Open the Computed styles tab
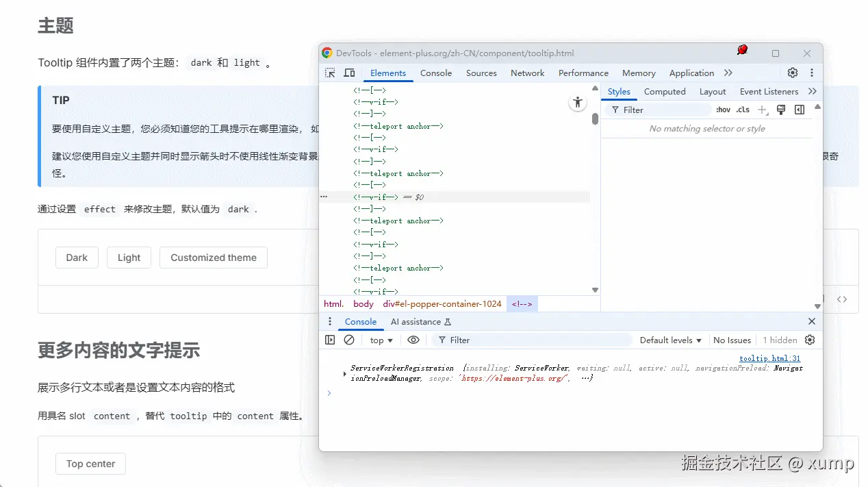 point(664,92)
